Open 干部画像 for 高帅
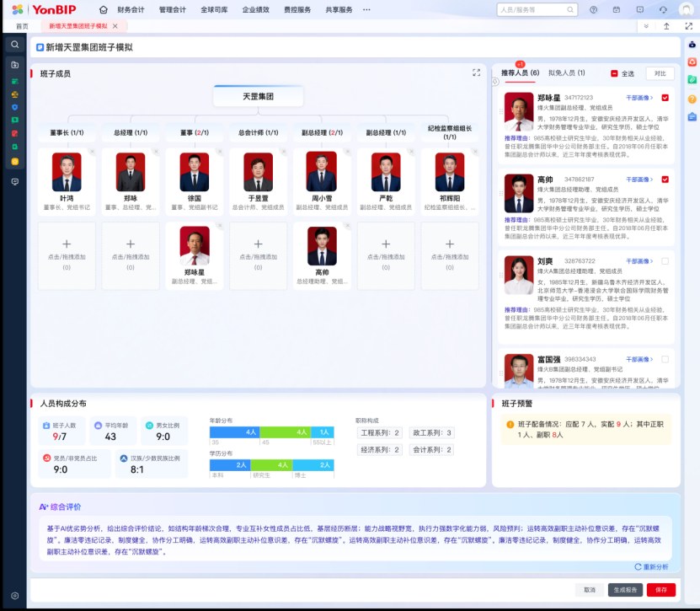This screenshot has height=611, width=700. pos(639,180)
